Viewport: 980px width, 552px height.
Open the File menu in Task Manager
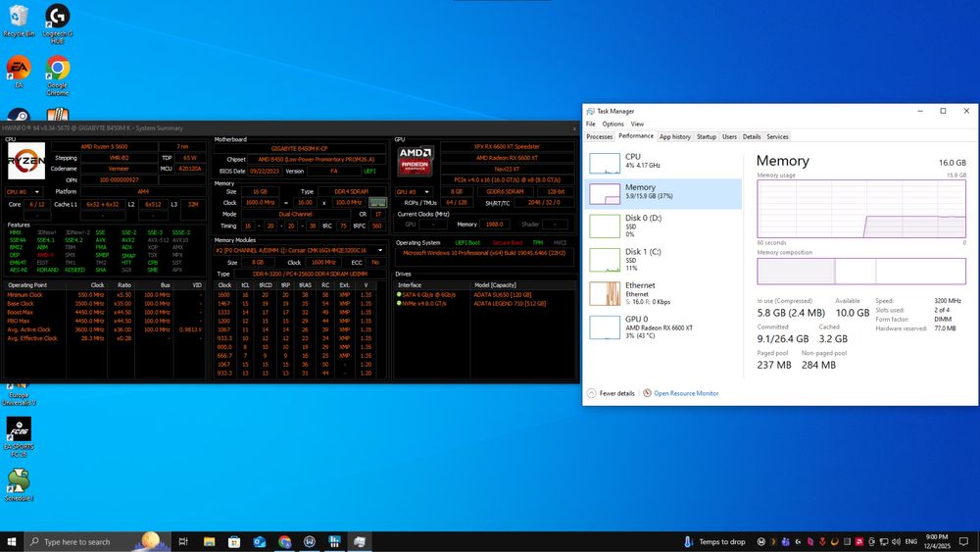pyautogui.click(x=591, y=124)
